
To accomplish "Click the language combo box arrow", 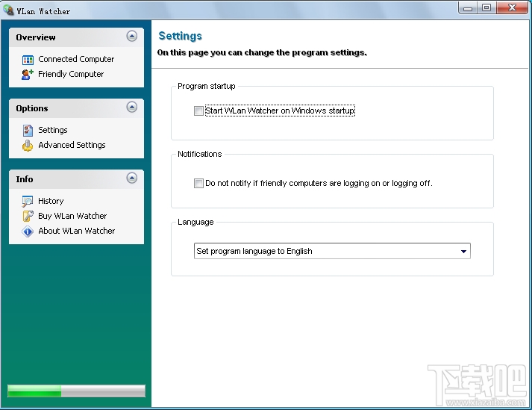I will tap(463, 252).
